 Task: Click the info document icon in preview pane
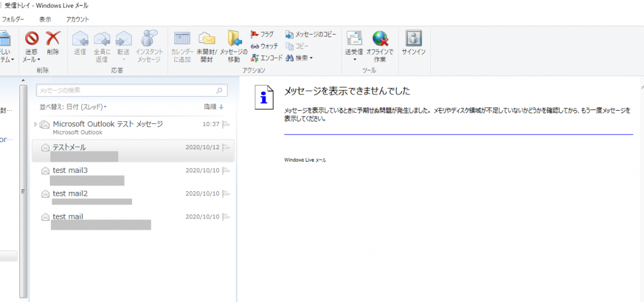click(x=264, y=98)
